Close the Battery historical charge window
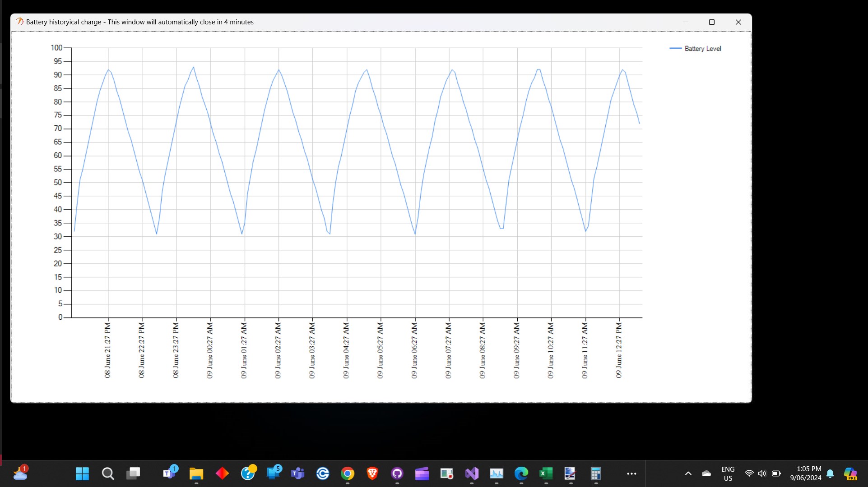This screenshot has width=868, height=487. 738,22
